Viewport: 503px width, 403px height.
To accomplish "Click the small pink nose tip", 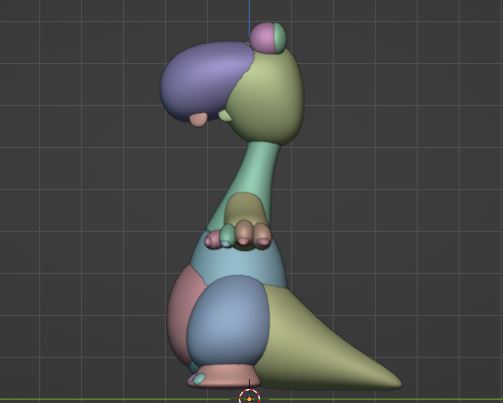I will [199, 120].
